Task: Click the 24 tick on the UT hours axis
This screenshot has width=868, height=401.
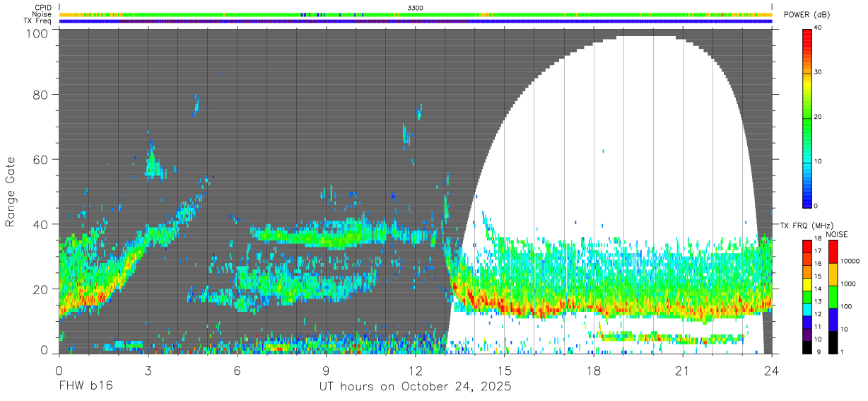Action: click(x=772, y=370)
